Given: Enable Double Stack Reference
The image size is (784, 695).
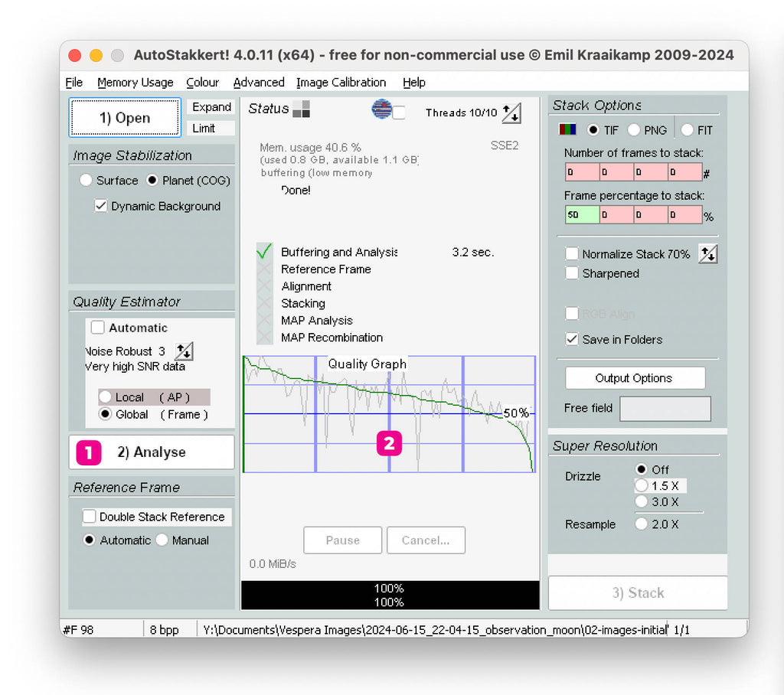Looking at the screenshot, I should [x=90, y=517].
